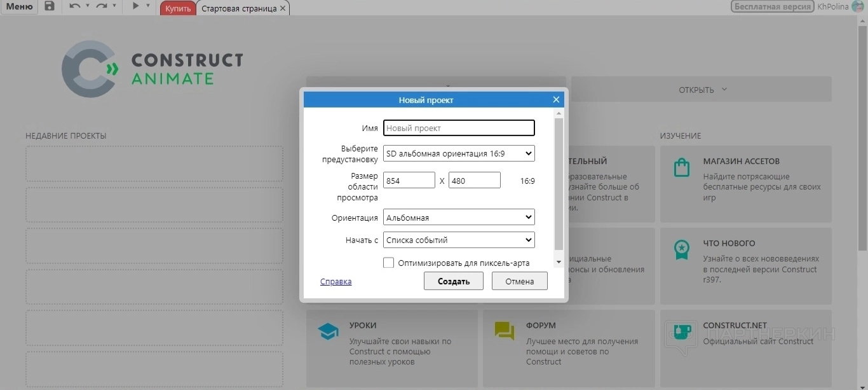Click the Asset Store shopping bag icon
Viewport: 868px width, 390px height.
pos(681,168)
